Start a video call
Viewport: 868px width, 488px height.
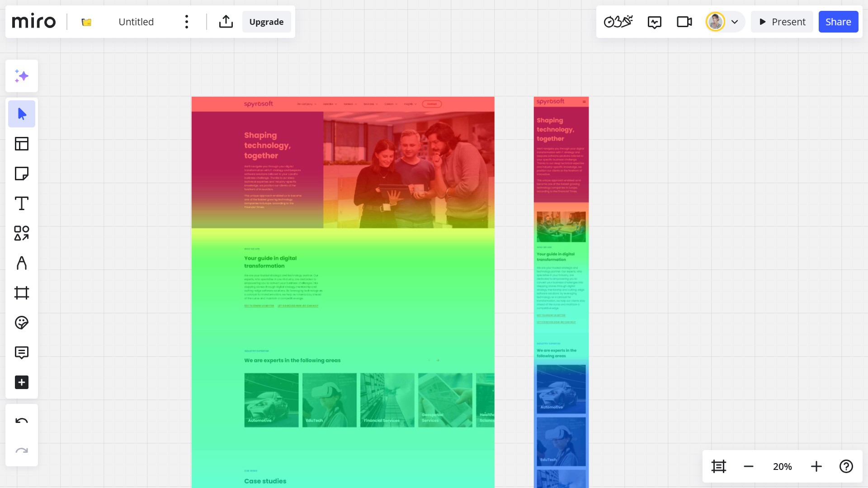click(684, 22)
